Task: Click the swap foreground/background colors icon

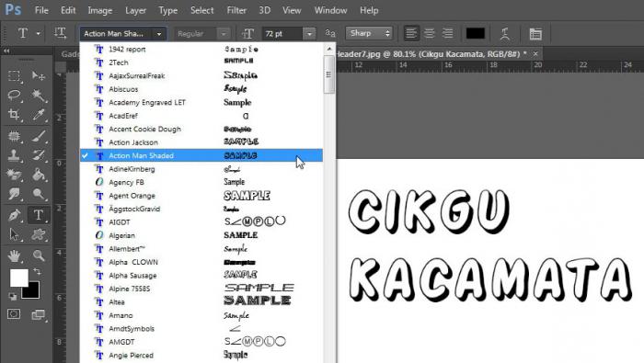Action: tap(37, 271)
